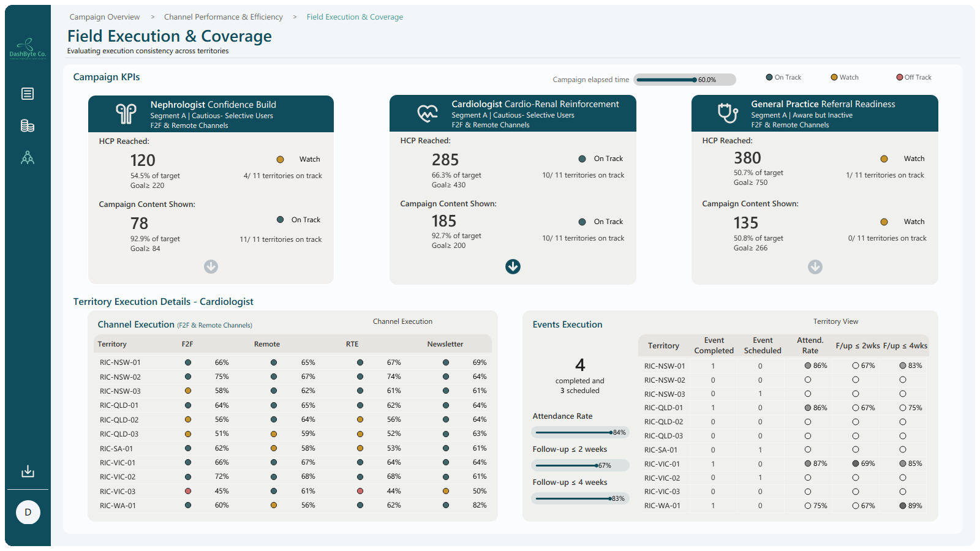Expand Cardiologist card details down arrow

click(513, 266)
